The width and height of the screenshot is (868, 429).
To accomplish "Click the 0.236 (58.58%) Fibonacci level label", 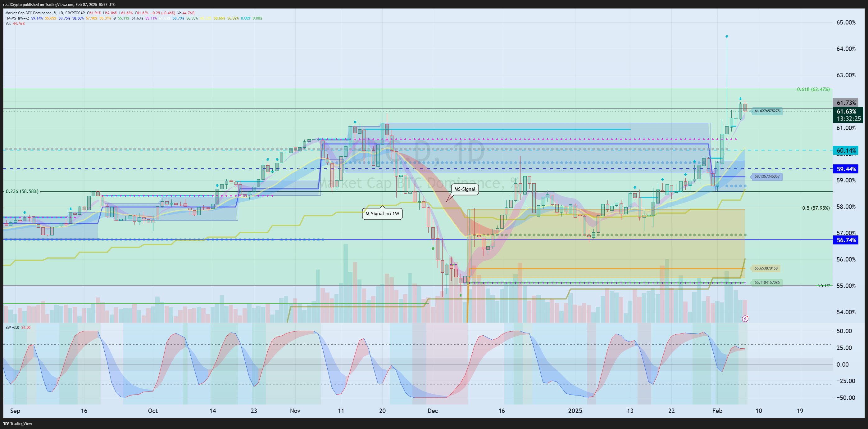I will [x=22, y=191].
